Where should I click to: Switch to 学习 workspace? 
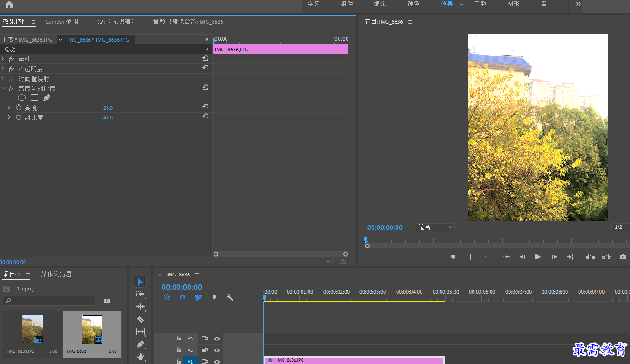click(x=314, y=4)
